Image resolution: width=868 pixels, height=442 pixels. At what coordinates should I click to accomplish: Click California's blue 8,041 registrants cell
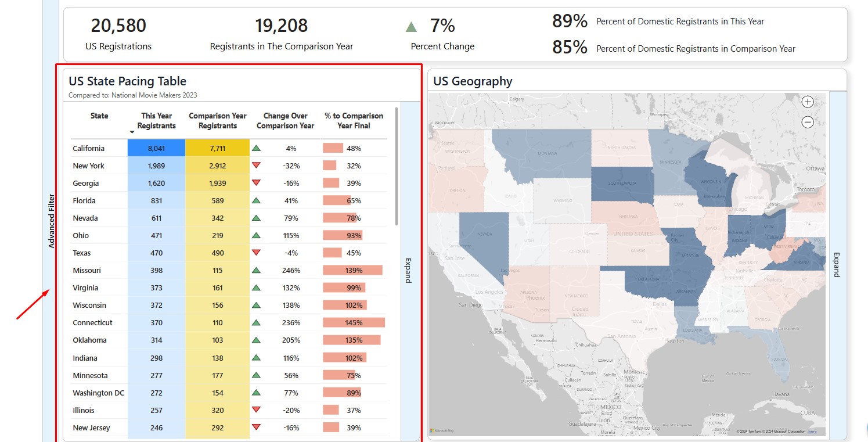pyautogui.click(x=156, y=148)
